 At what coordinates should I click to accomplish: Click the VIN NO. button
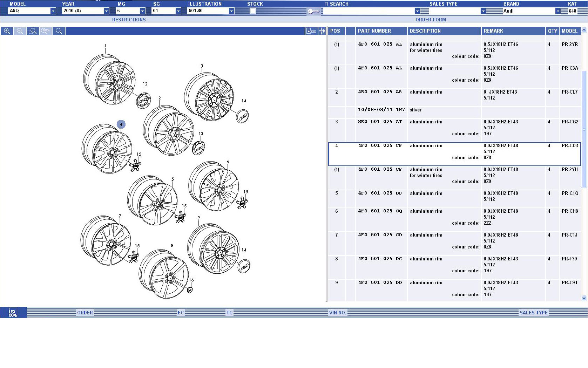click(338, 313)
